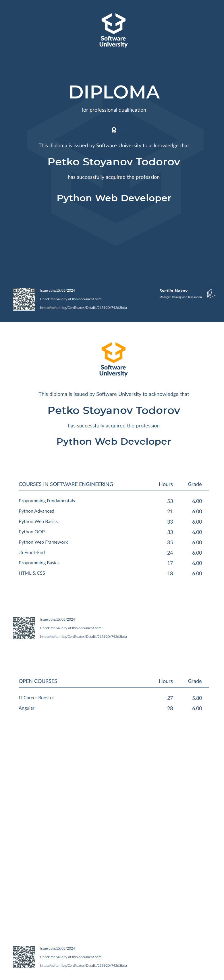The height and width of the screenshot is (980, 224).
Task: Open the validity URL at the document's bottom
Action: tap(83, 965)
